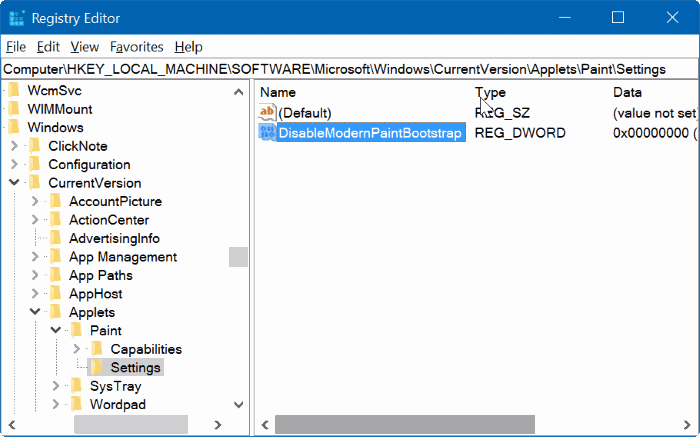Select the AdvertisingInfo key label
This screenshot has width=700, height=437.
(x=114, y=238)
